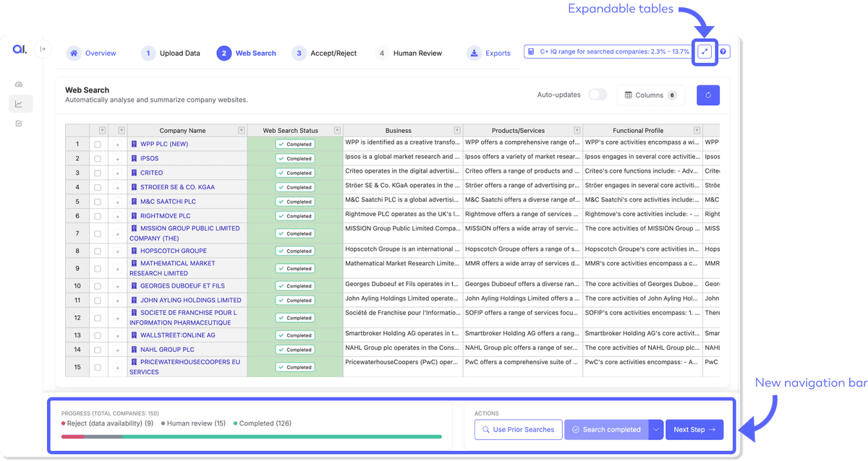Click the Columns button
Viewport: 868px width, 461px height.
pos(651,95)
